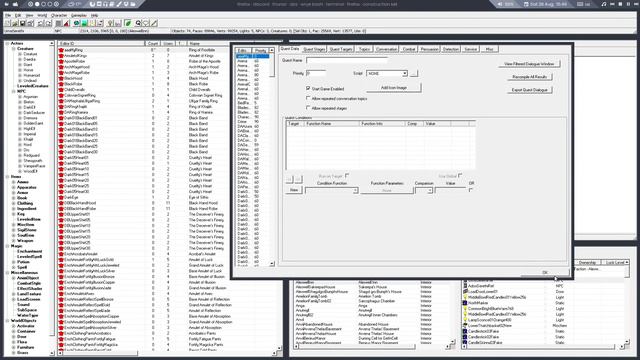
Task: Open the Topics tab
Action: point(364,49)
